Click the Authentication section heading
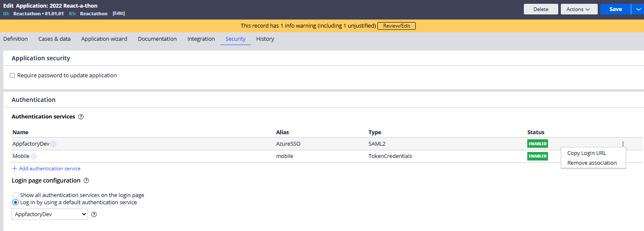The width and height of the screenshot is (644, 231). tap(34, 100)
